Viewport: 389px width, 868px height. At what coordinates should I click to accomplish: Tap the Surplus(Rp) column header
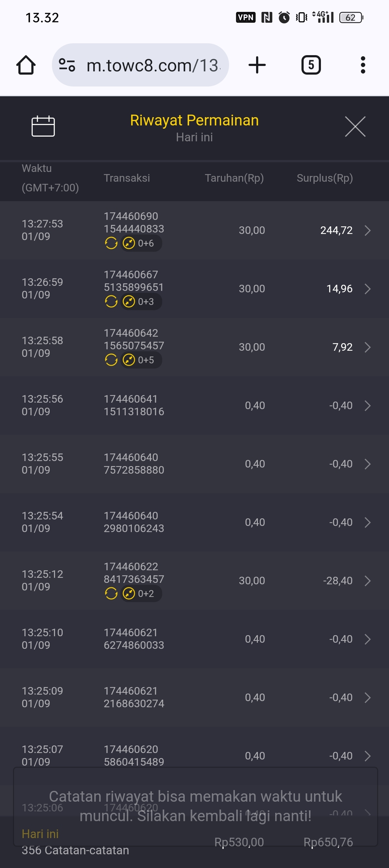click(325, 178)
